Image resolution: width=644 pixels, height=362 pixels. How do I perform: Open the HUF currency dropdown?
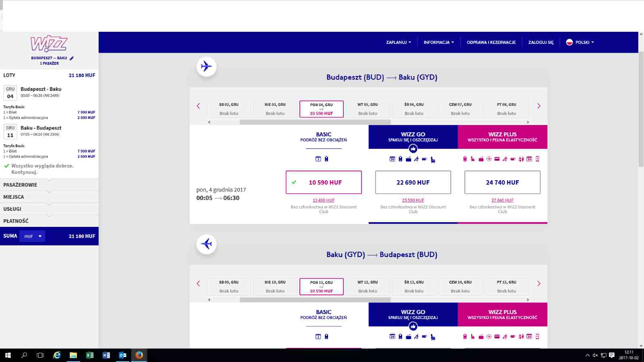coord(33,237)
